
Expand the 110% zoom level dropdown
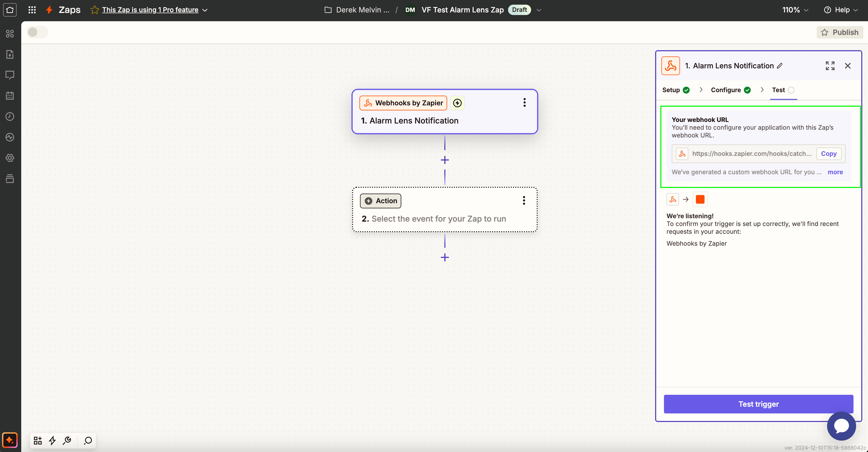(x=795, y=10)
